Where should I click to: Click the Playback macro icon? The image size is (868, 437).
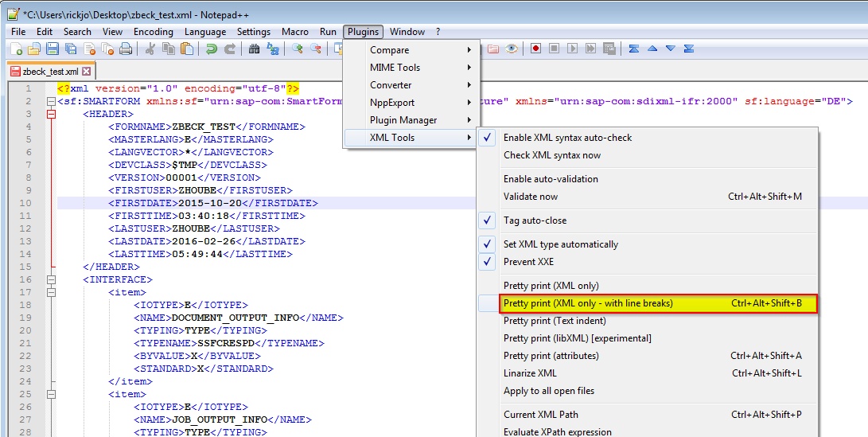[x=572, y=49]
